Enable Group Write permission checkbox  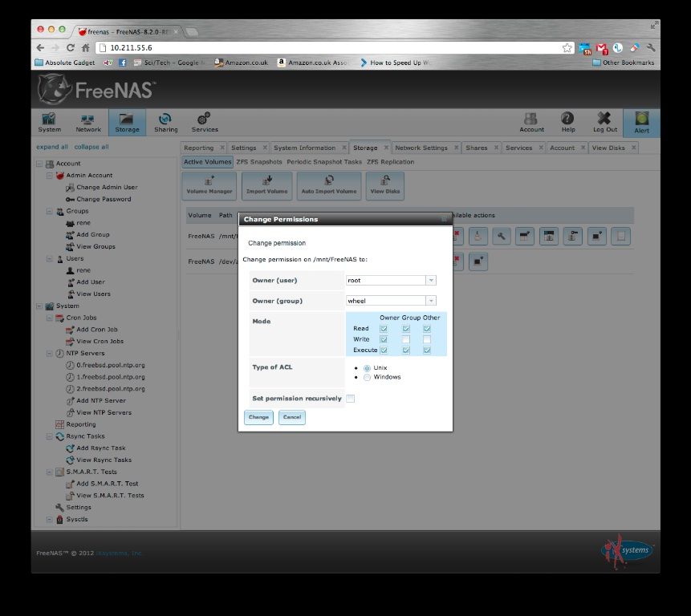click(406, 339)
